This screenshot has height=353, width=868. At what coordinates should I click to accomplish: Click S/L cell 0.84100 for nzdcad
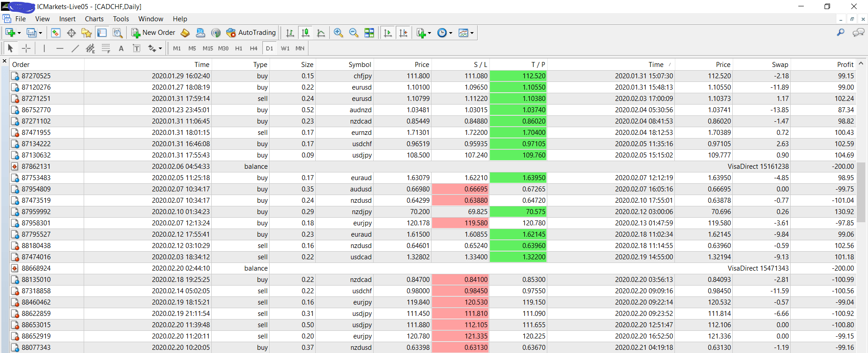460,280
